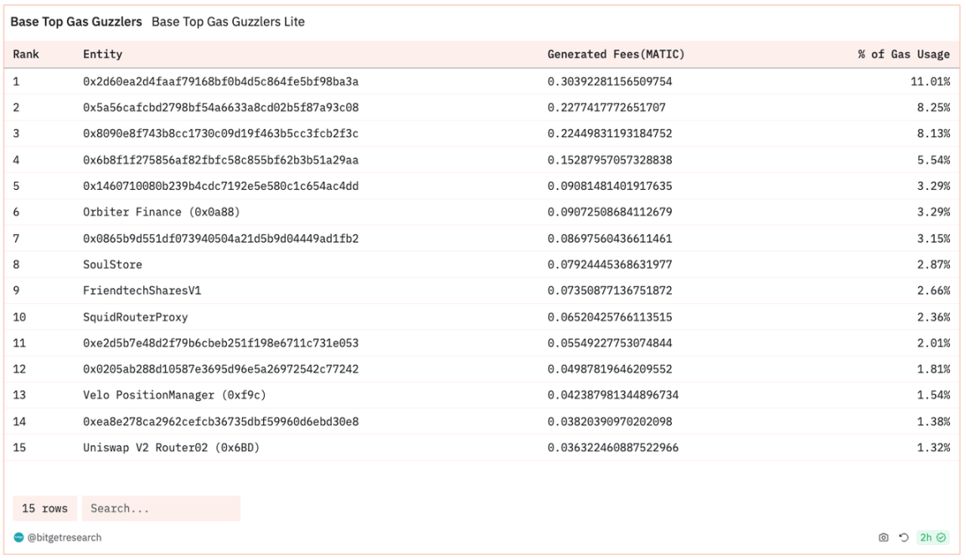This screenshot has width=965, height=560.
Task: Click the 1.38% gas usage cell
Action: 934,422
